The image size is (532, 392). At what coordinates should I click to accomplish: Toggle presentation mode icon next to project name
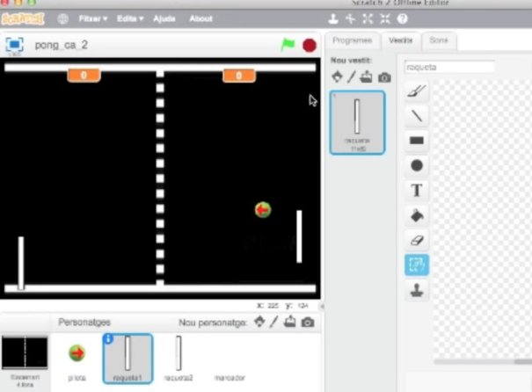coord(14,45)
